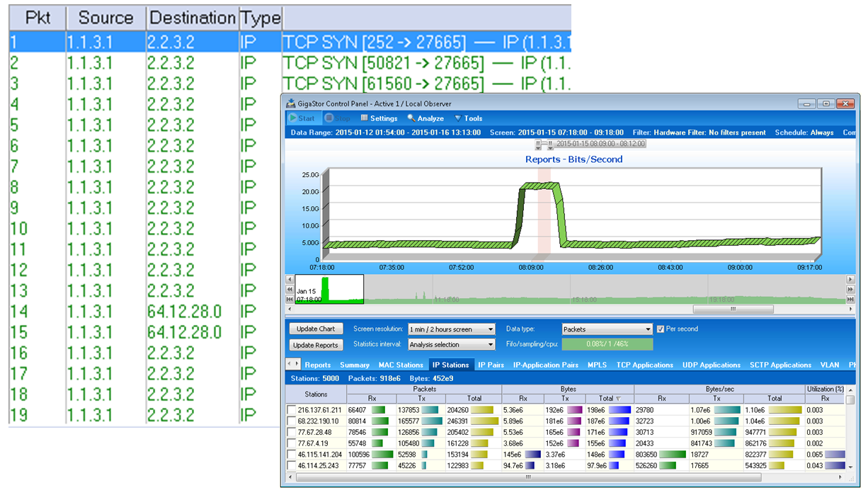Click the Start capture icon
This screenshot has height=495, width=868.
click(294, 118)
